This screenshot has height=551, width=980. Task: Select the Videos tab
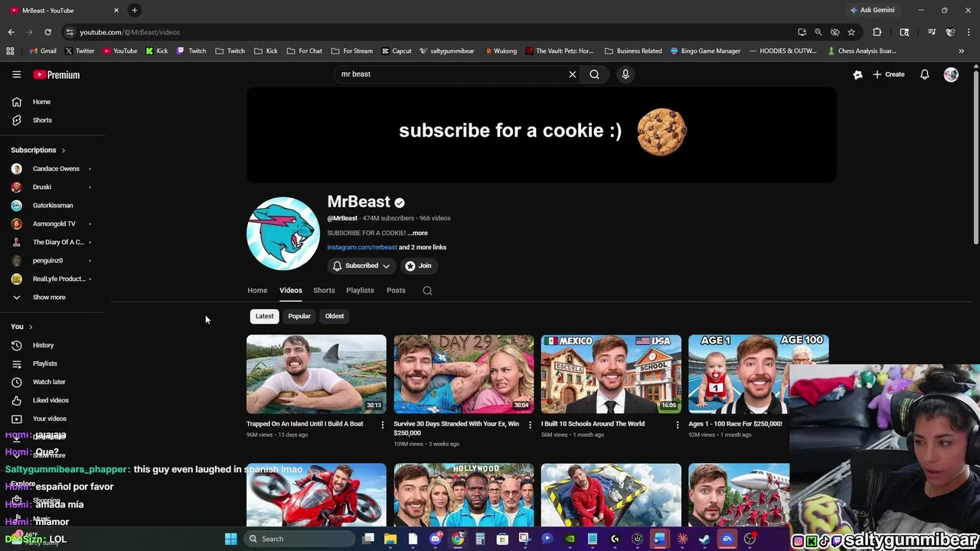coord(291,290)
